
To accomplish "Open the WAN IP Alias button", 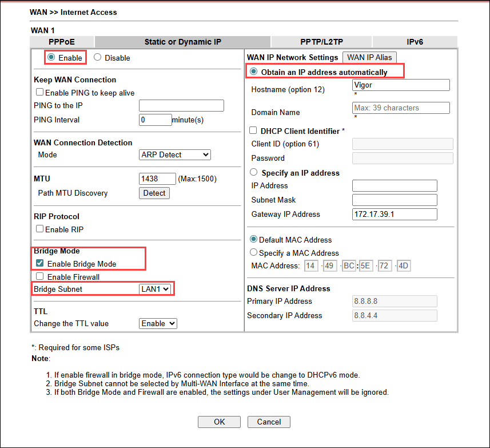I will (369, 57).
